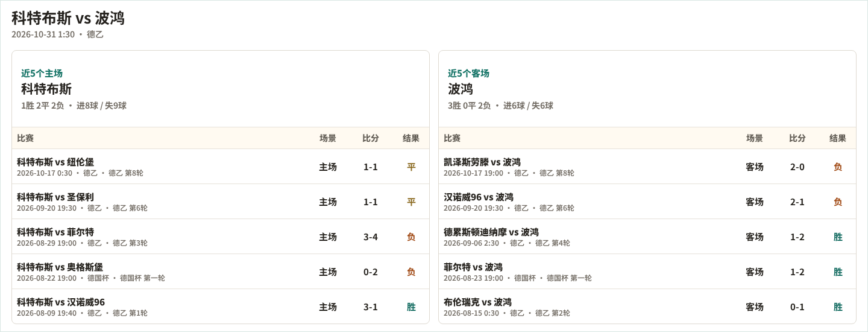This screenshot has height=332, width=868.
Task: Click the 3-1 score in the 科特布斯 vs 汉诺威96 row
Action: point(371,307)
